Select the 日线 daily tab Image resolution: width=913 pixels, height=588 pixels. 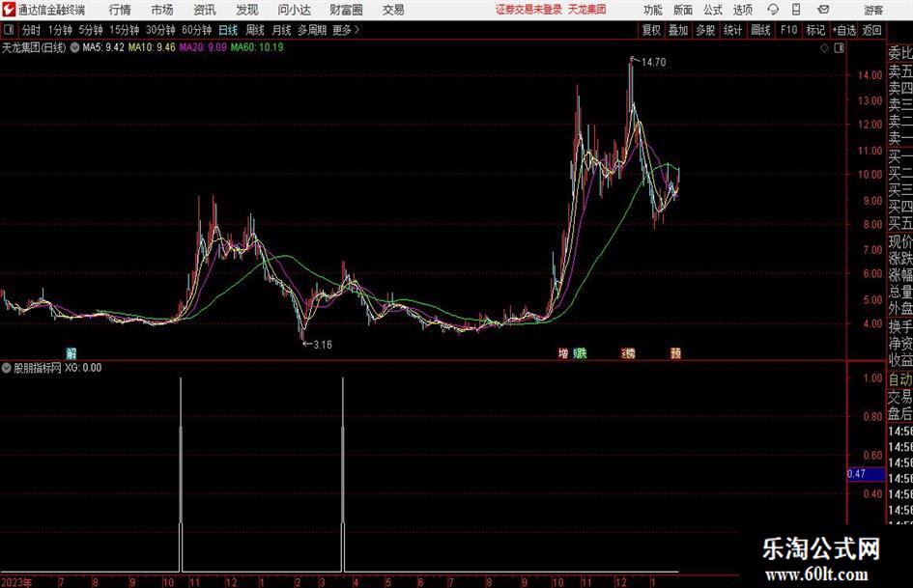(228, 30)
